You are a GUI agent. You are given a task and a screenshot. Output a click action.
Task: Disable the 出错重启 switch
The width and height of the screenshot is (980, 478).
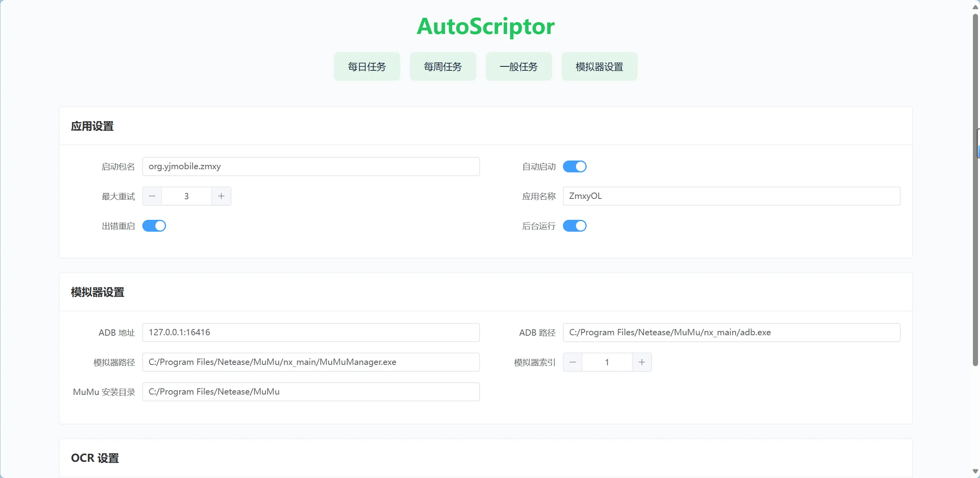154,226
